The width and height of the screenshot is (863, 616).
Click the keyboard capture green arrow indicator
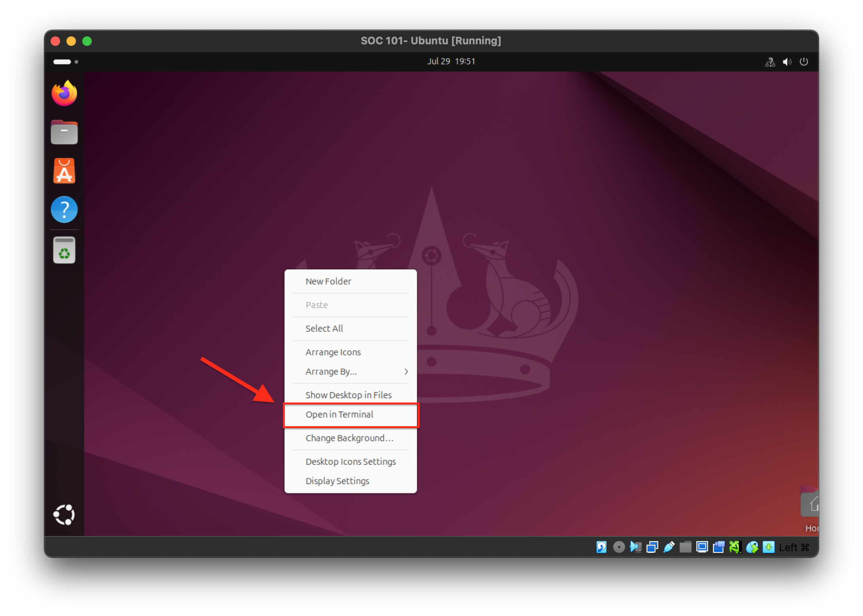[768, 547]
